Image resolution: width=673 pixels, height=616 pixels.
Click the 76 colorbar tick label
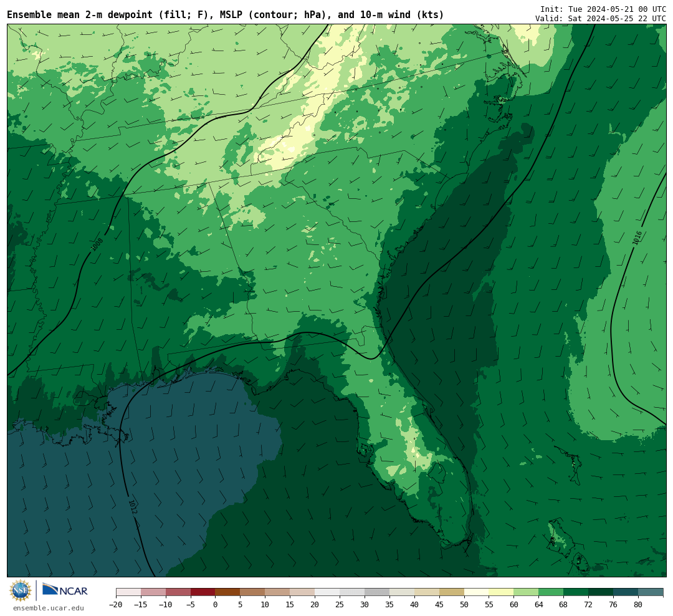tap(613, 605)
